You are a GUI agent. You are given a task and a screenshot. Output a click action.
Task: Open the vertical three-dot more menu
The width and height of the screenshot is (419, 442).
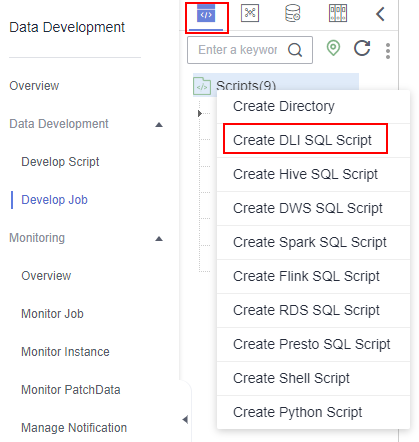coord(388,51)
